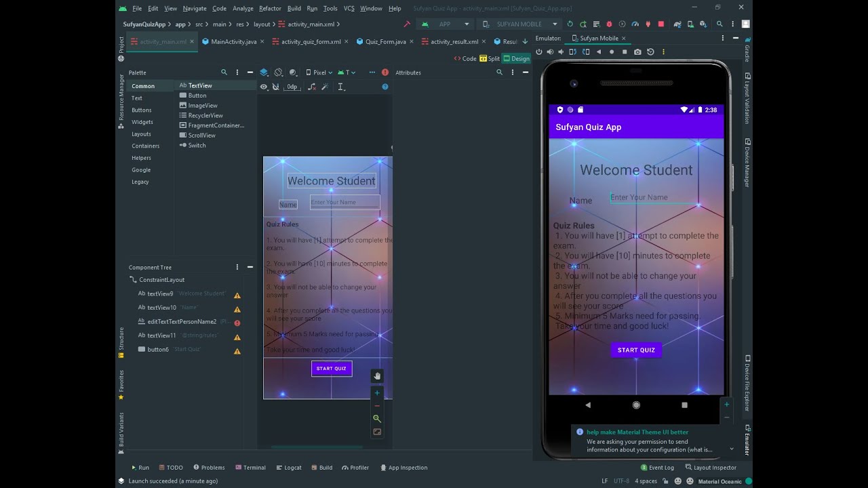This screenshot has width=868, height=488.
Task: Tap the emulator Android back navigation button
Action: coord(588,405)
